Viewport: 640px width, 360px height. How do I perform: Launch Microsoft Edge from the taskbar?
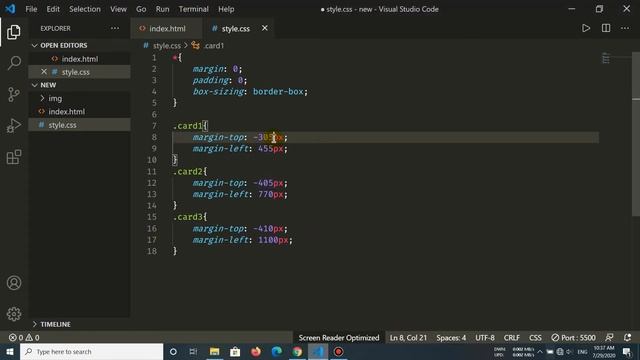pos(276,351)
